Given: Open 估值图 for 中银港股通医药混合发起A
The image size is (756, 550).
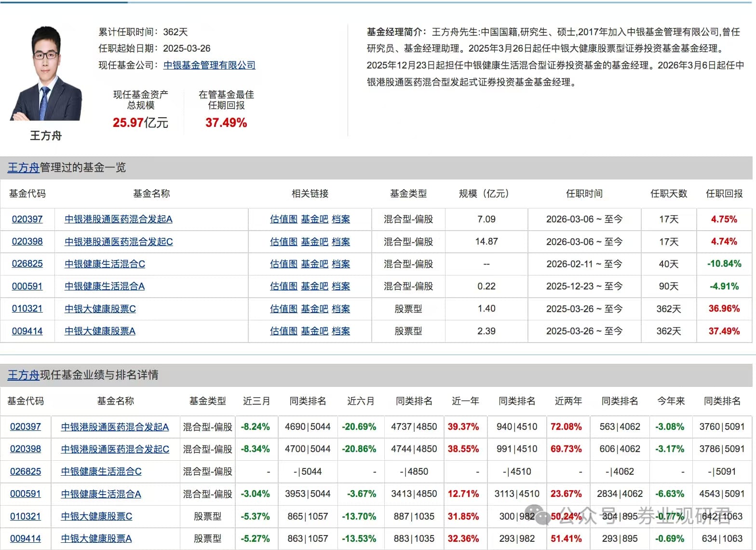Looking at the screenshot, I should pos(283,219).
